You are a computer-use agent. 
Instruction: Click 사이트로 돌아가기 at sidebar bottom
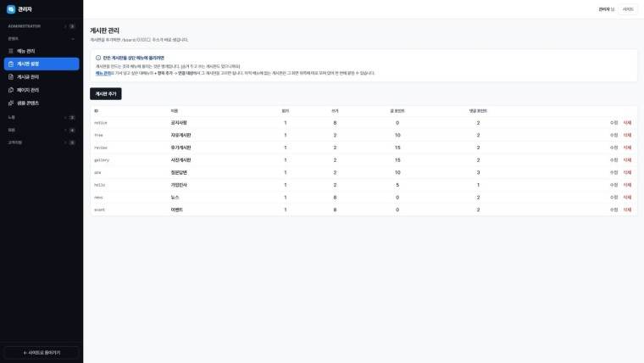(x=42, y=353)
